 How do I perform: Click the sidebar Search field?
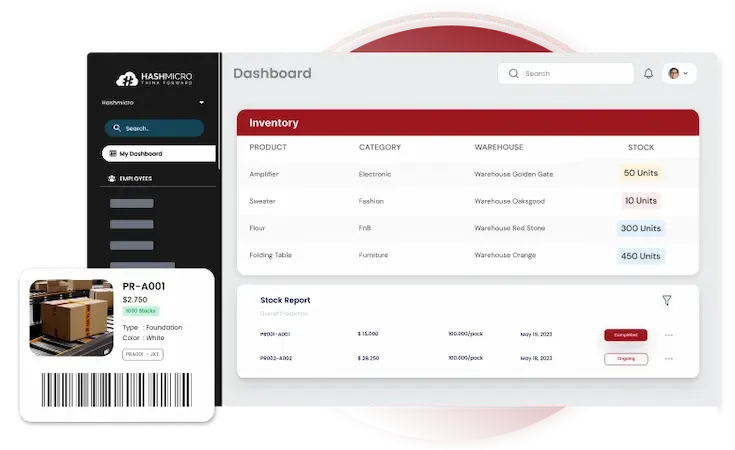point(154,128)
